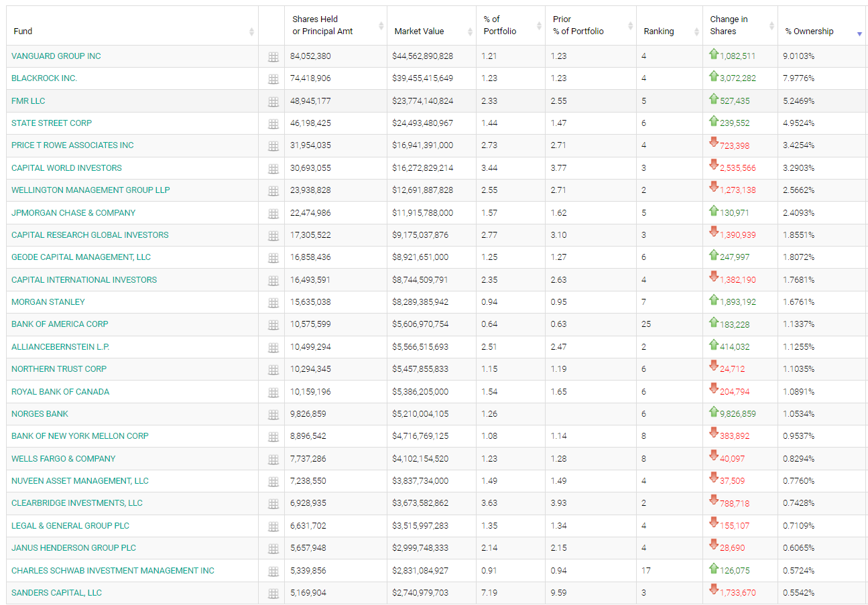Viewport: 868px width, 605px height.
Task: Select Morgan Stanley change 1,893,192
Action: [737, 302]
